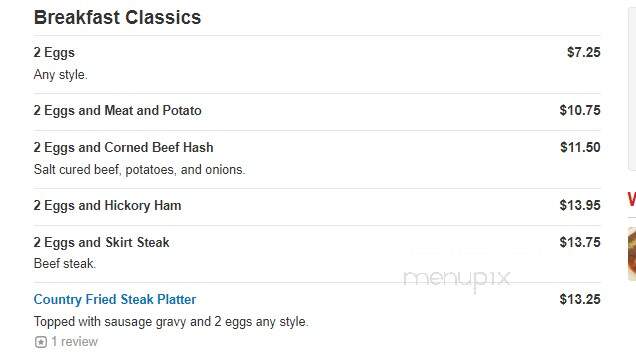Click the $11.50 price
This screenshot has height=361, width=636.
[580, 147]
